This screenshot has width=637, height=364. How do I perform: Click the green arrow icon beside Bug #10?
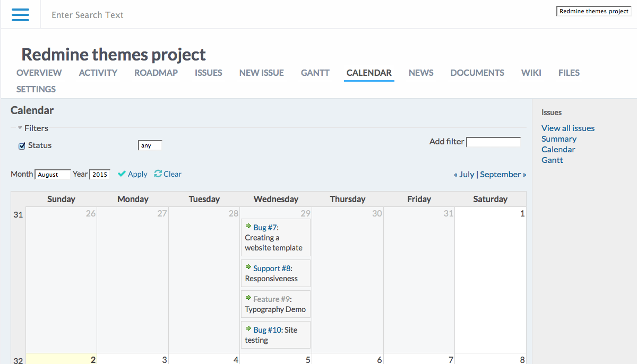[x=248, y=328]
